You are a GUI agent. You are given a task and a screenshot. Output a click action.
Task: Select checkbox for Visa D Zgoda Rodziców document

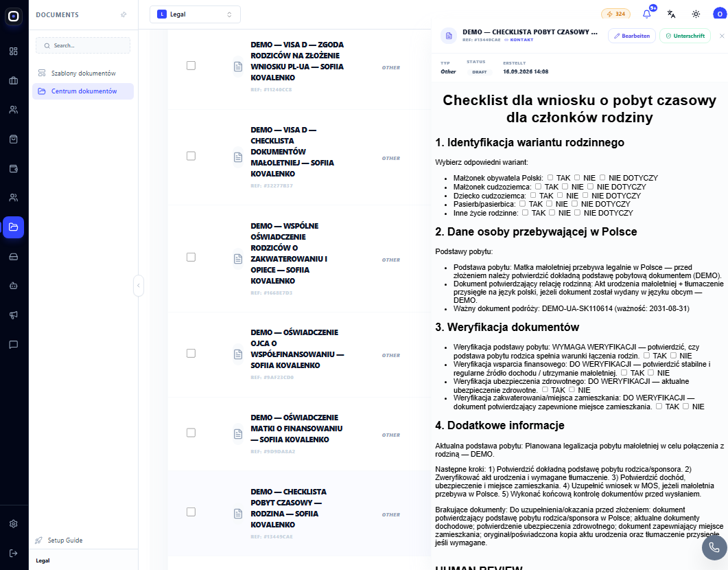[191, 65]
